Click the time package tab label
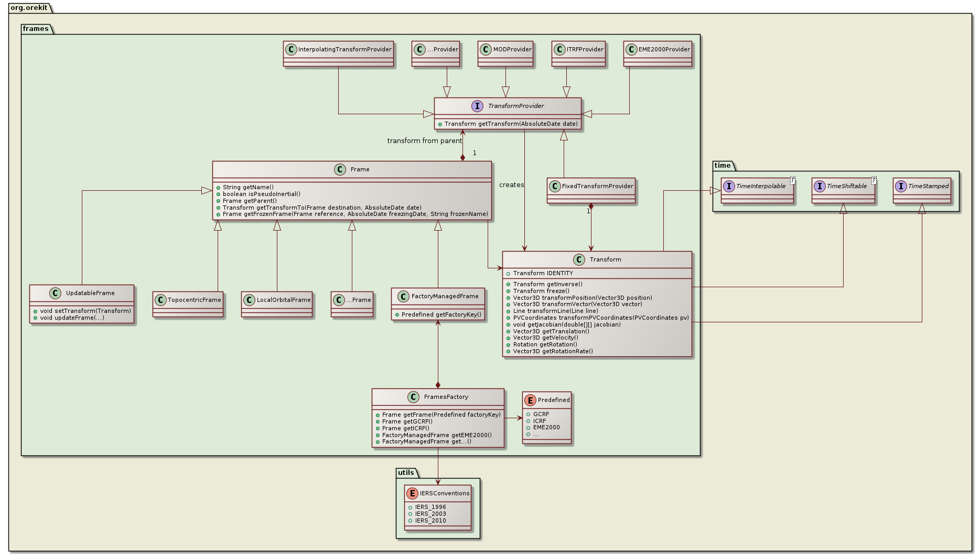The width and height of the screenshot is (980, 554). tap(722, 166)
